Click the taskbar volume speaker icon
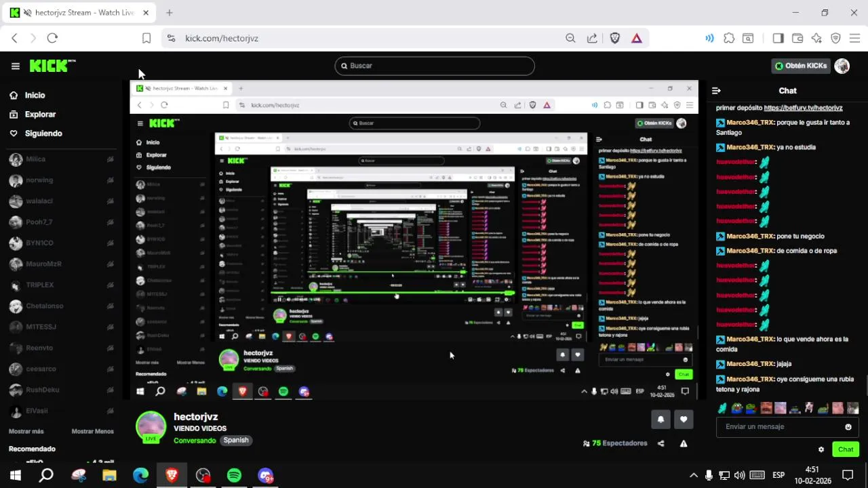Screen dimensions: 868x488 coord(739,475)
